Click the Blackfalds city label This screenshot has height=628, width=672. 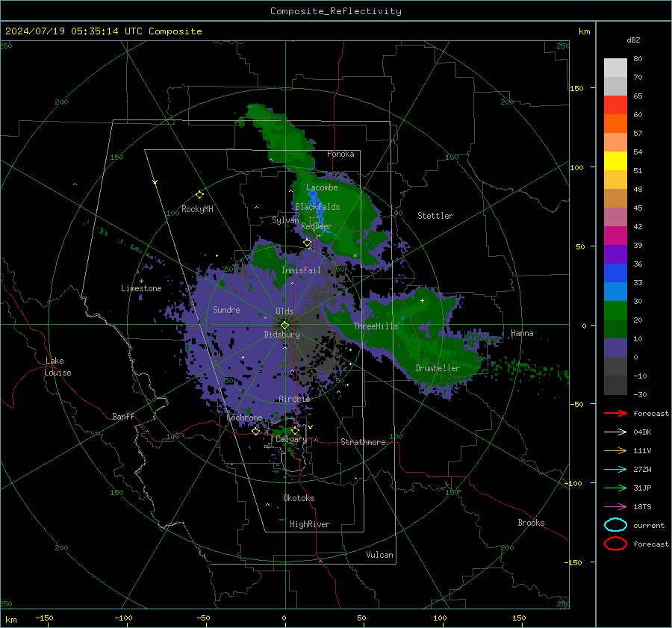pyautogui.click(x=317, y=207)
